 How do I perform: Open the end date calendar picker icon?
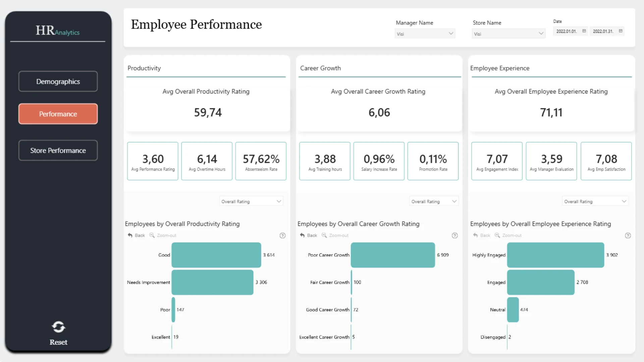(621, 31)
